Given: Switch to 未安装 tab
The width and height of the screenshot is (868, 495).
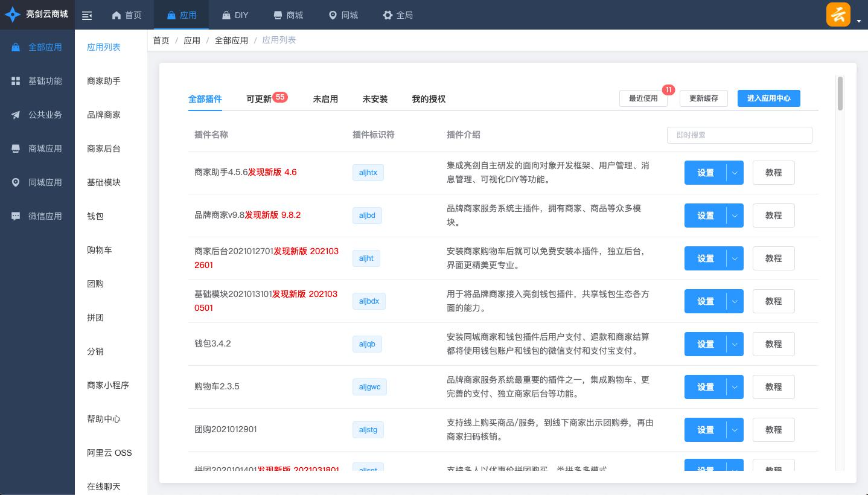Looking at the screenshot, I should click(x=375, y=99).
